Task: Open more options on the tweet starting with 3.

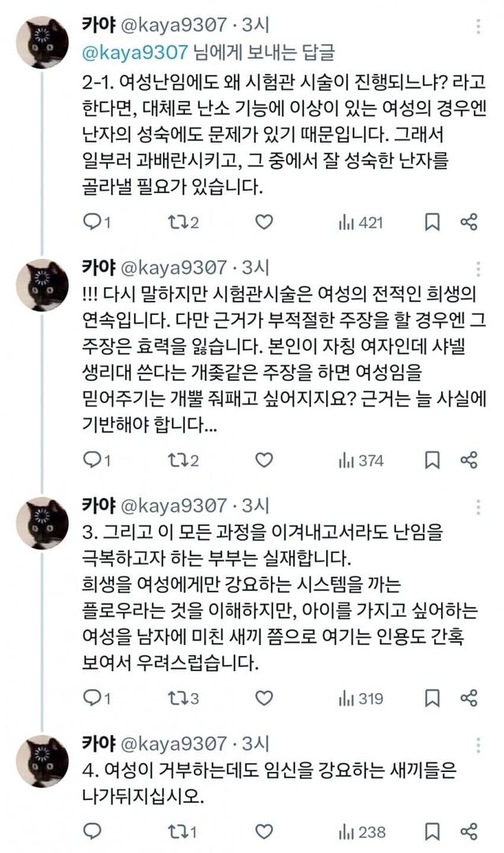Action: (x=480, y=504)
